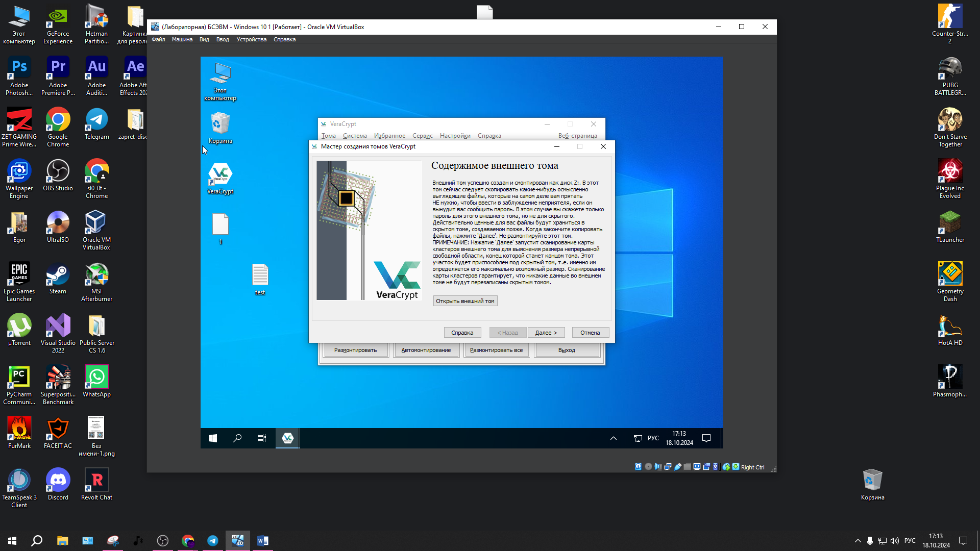Open the VeraCrypt desktop shortcut in VM

[220, 179]
